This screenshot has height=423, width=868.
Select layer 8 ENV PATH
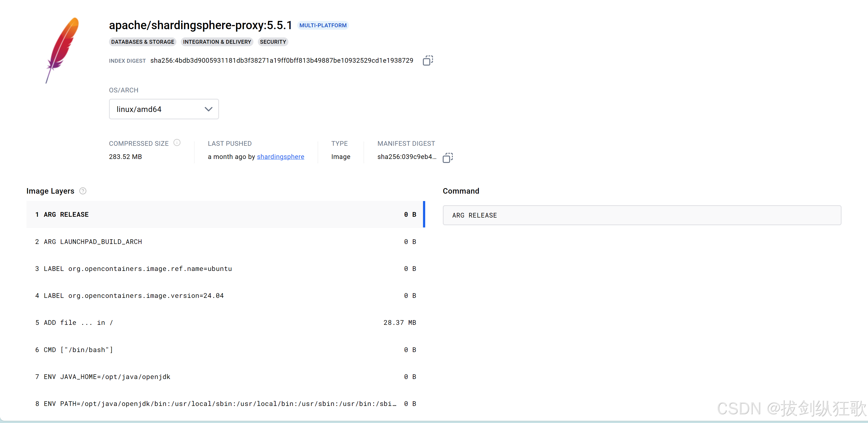(225, 404)
